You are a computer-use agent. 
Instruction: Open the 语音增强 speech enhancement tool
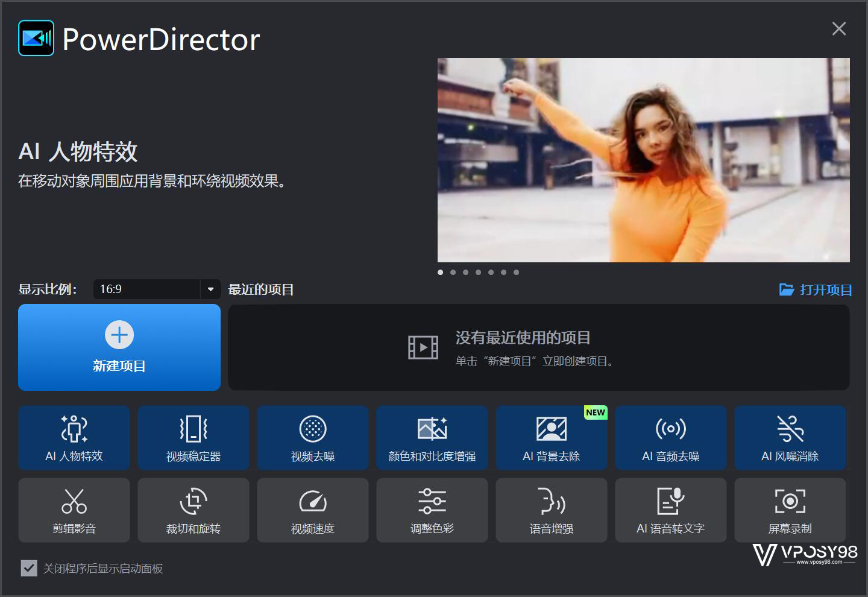point(552,510)
